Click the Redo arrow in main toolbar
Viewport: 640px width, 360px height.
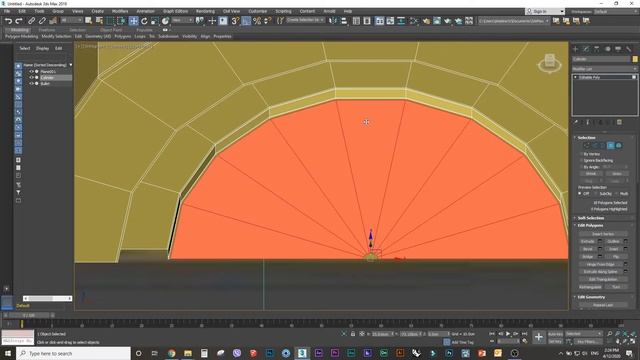[19, 21]
